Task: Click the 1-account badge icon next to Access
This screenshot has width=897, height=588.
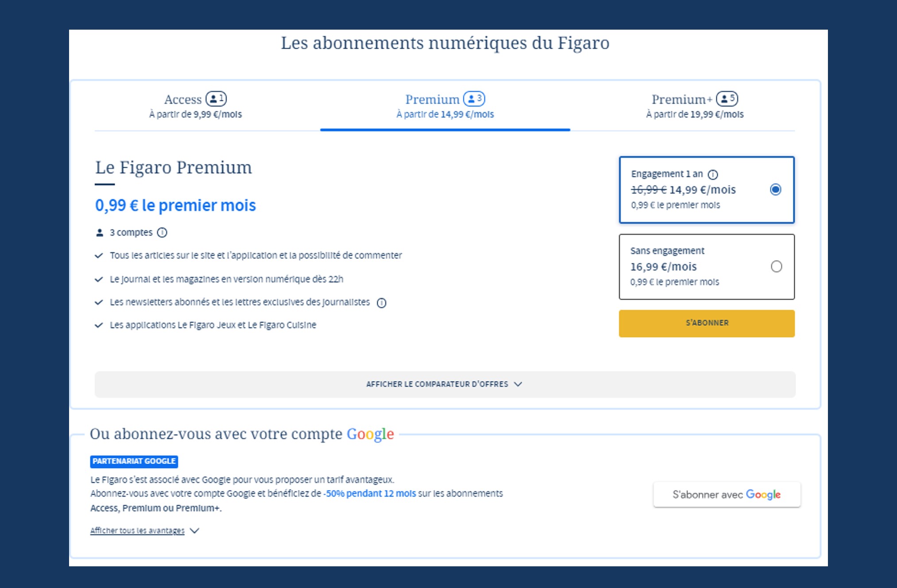Action: [216, 99]
